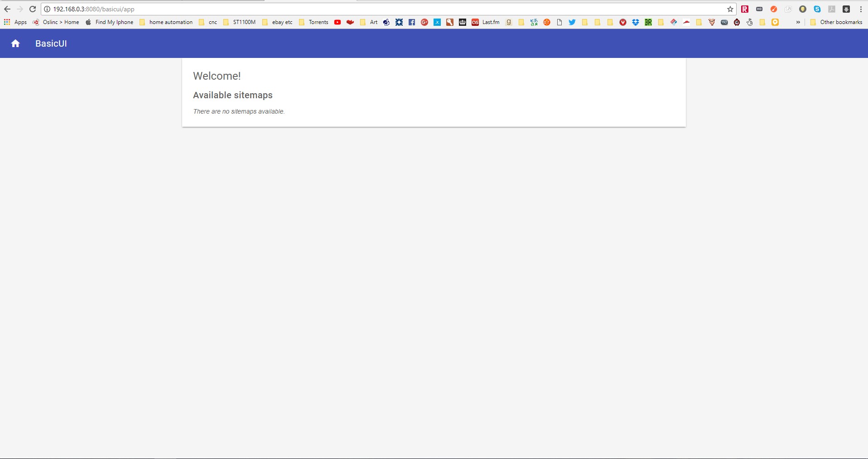The image size is (868, 459).
Task: Open the Last.fm bookmark
Action: tap(486, 22)
